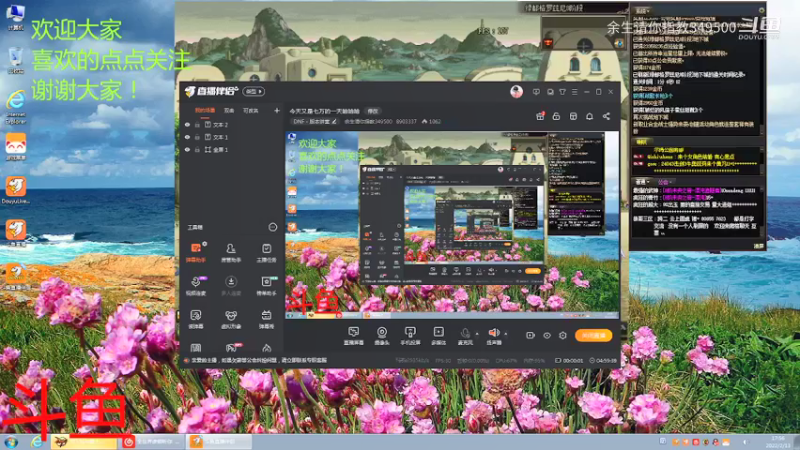
Task: Open the streamer tasks tool (主播任务)
Action: click(x=266, y=253)
